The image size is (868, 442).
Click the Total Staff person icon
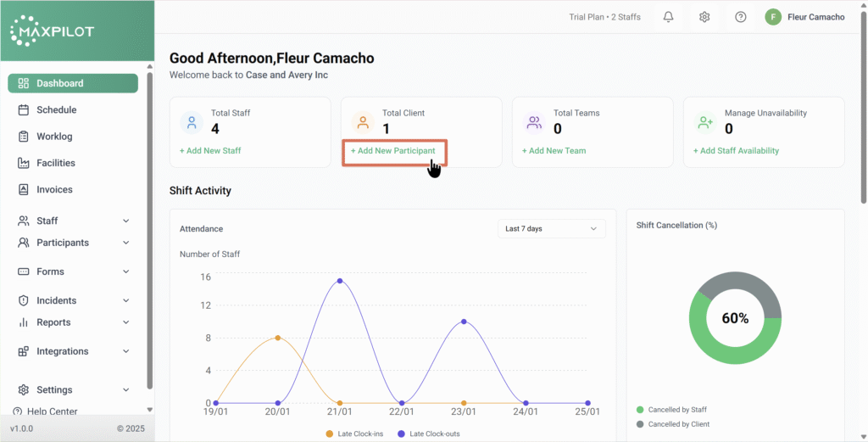(x=192, y=123)
